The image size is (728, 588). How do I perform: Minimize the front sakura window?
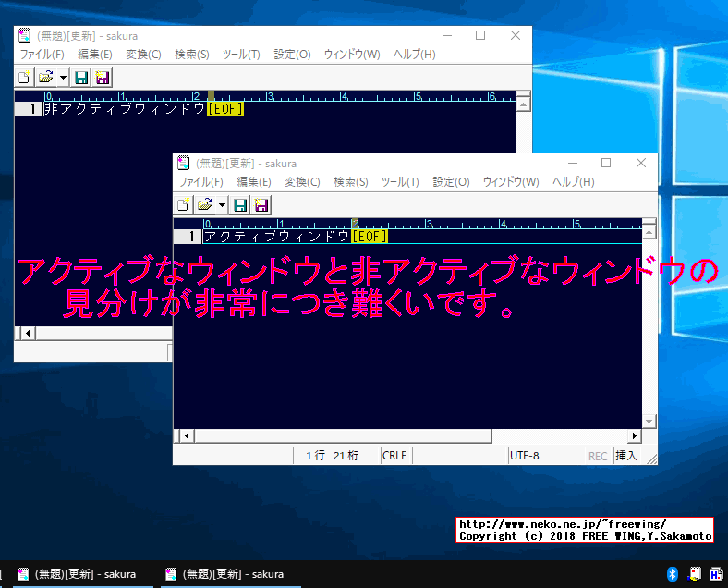tap(573, 163)
